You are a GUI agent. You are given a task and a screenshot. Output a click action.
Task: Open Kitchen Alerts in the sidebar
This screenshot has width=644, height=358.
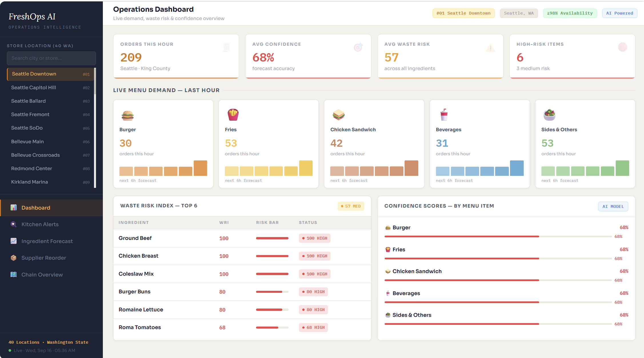[x=51, y=224]
